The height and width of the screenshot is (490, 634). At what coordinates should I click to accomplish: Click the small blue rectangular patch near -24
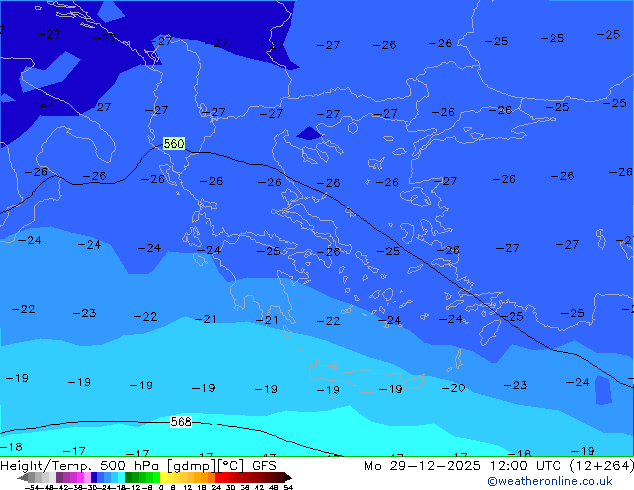click(603, 390)
